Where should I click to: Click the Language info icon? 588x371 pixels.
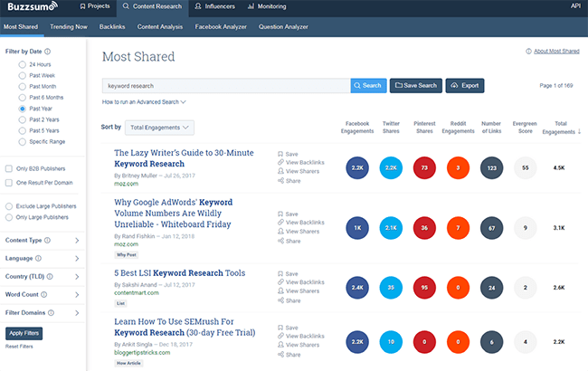click(38, 258)
